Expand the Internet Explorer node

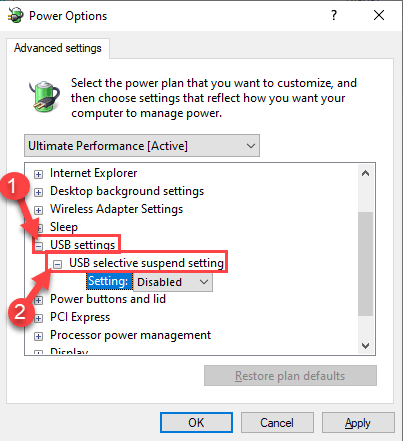(39, 174)
